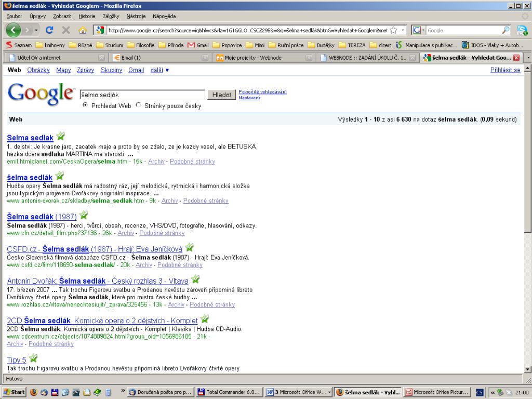This screenshot has height=399, width=532.
Task: Click the Hledat search button
Action: tap(221, 95)
